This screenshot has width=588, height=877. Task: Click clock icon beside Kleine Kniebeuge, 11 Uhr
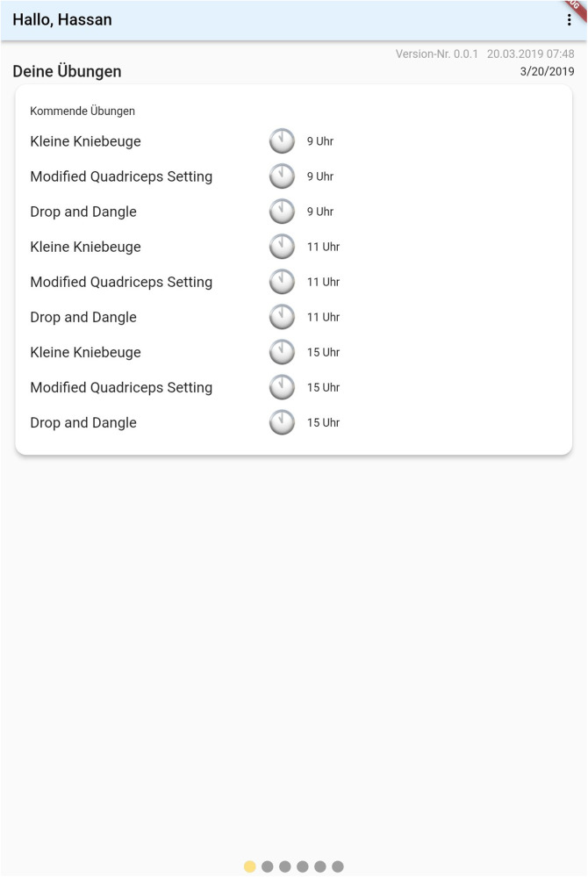click(x=283, y=247)
